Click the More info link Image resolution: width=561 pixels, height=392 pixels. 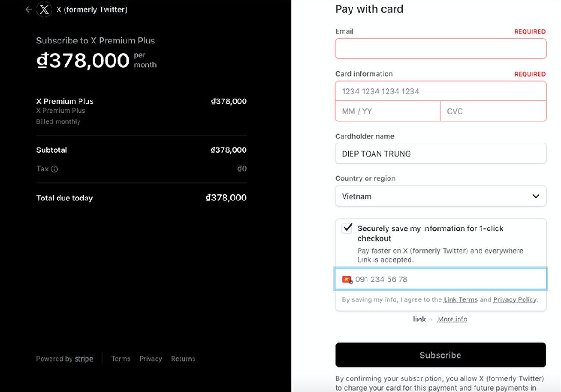pyautogui.click(x=452, y=319)
